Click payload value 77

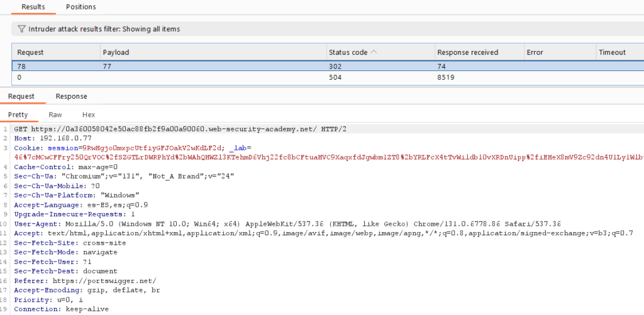[107, 66]
